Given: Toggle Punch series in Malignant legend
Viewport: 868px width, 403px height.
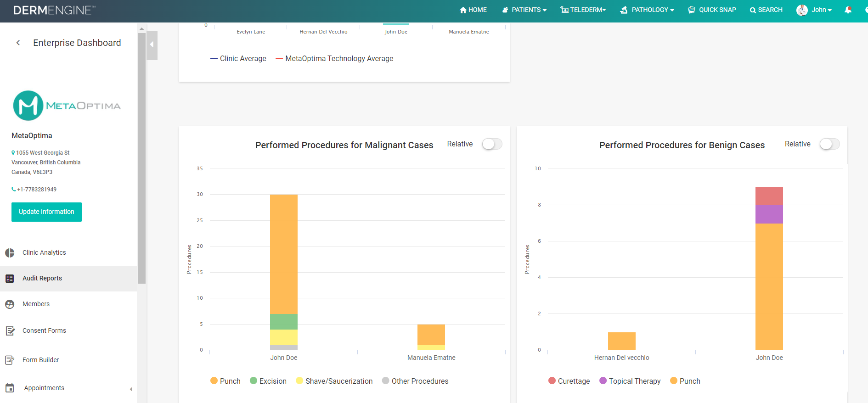Looking at the screenshot, I should [x=225, y=381].
